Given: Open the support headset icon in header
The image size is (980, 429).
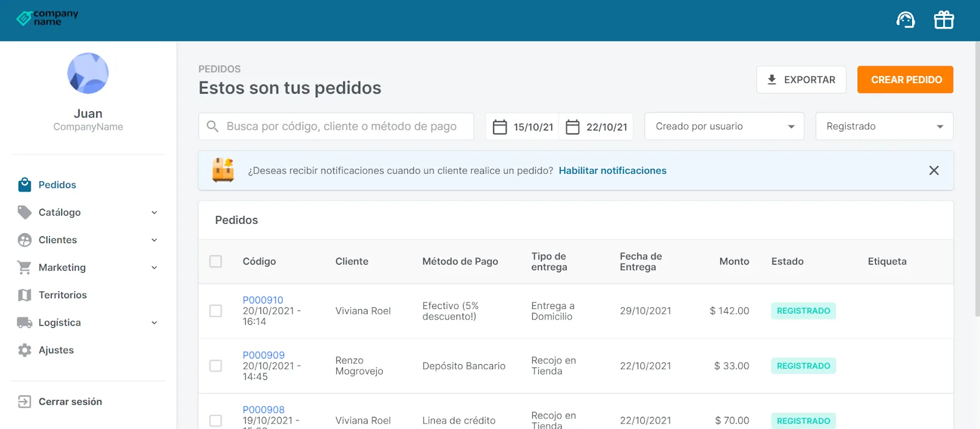Looking at the screenshot, I should 905,20.
